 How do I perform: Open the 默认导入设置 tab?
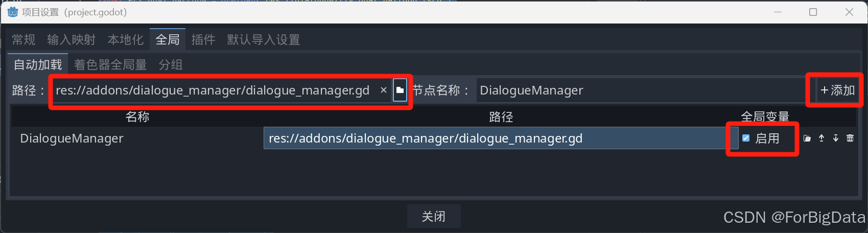pyautogui.click(x=264, y=39)
